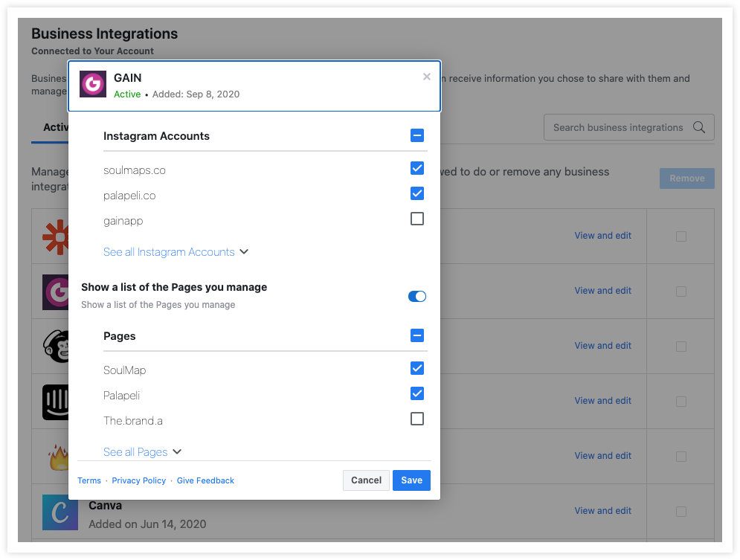Open View and edit for Mailchimp row
Viewport: 740px width, 560px height.
602,345
